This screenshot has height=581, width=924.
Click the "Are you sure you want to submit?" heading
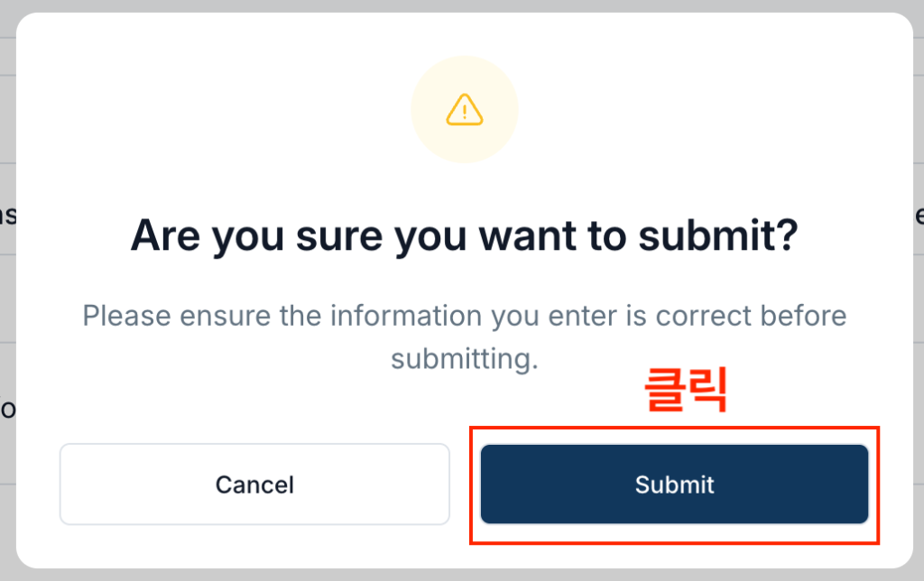click(x=464, y=235)
